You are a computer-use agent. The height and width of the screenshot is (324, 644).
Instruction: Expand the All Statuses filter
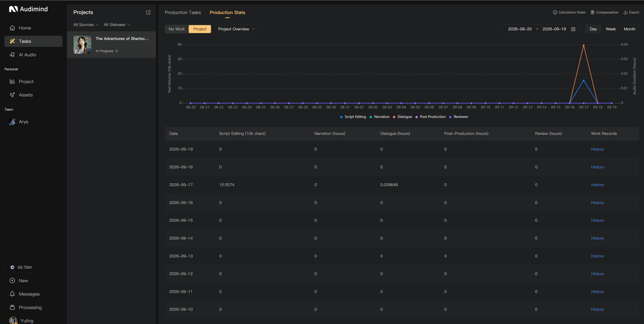[117, 25]
